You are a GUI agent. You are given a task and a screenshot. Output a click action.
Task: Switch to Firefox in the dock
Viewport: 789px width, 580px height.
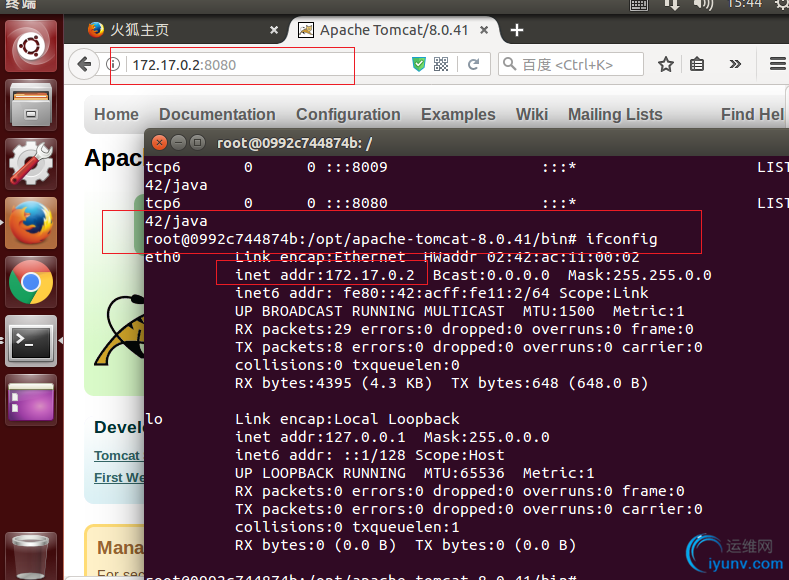tap(31, 223)
